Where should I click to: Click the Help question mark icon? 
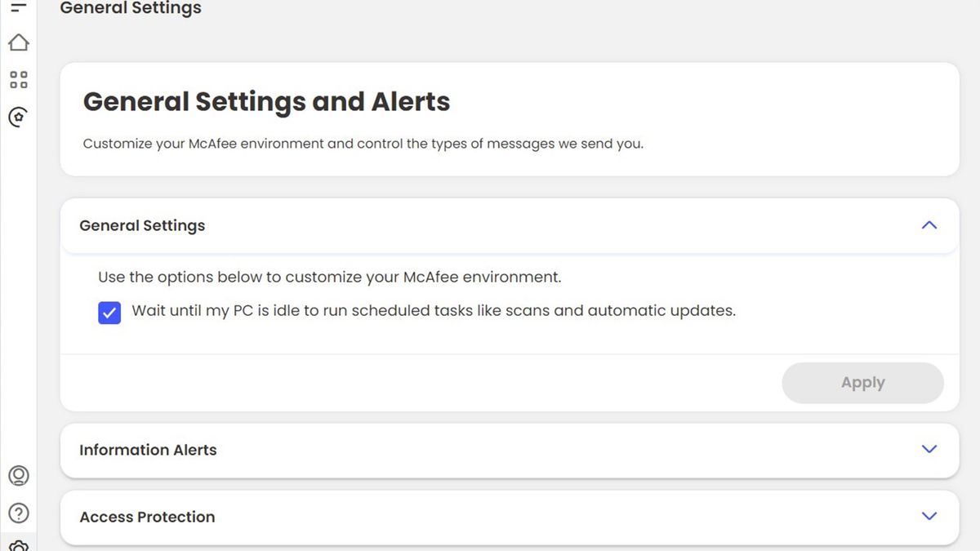tap(18, 513)
